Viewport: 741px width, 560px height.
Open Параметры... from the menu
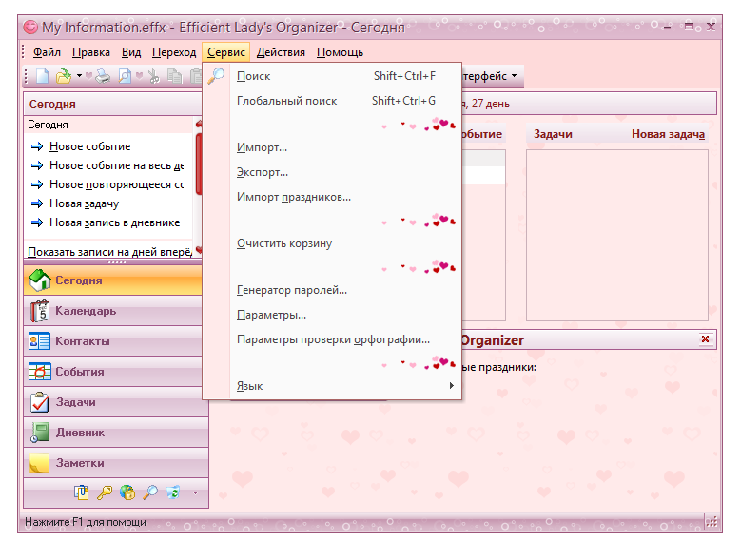point(332,315)
